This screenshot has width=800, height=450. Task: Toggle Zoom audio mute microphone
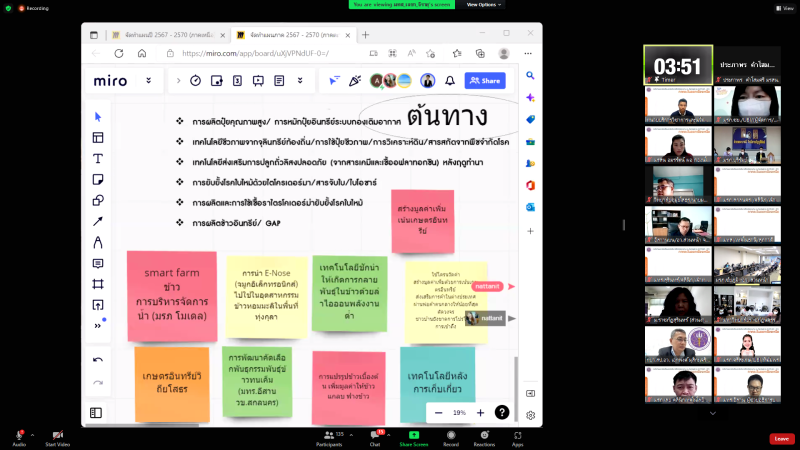click(19, 435)
